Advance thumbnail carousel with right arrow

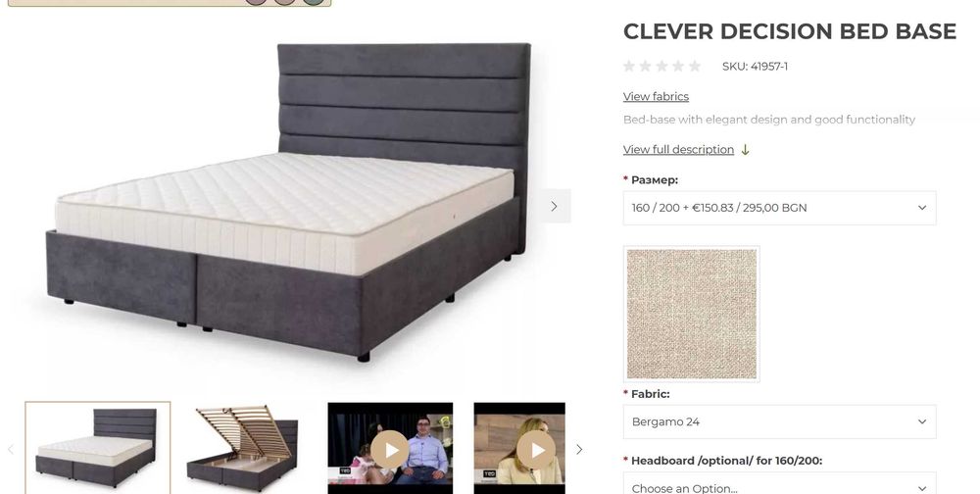(x=579, y=449)
